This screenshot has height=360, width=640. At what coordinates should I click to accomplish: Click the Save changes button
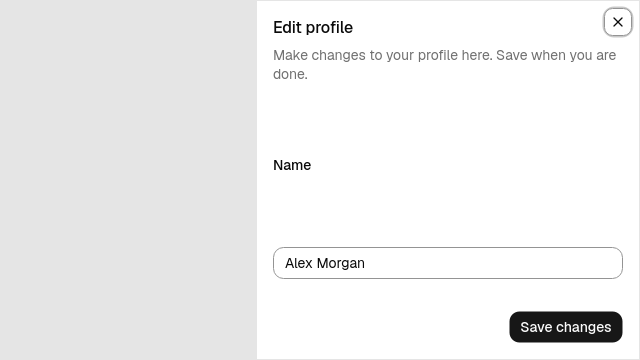click(566, 327)
